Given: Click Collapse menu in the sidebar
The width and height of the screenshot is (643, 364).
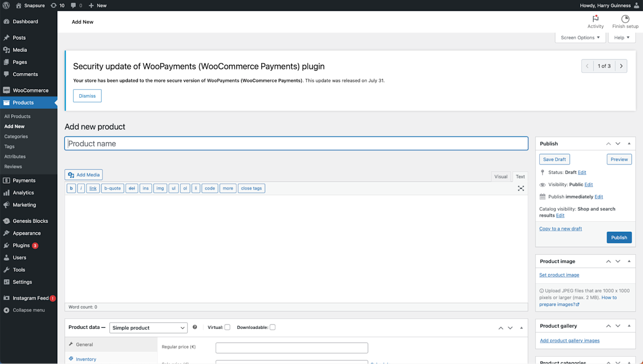Looking at the screenshot, I should tap(28, 310).
